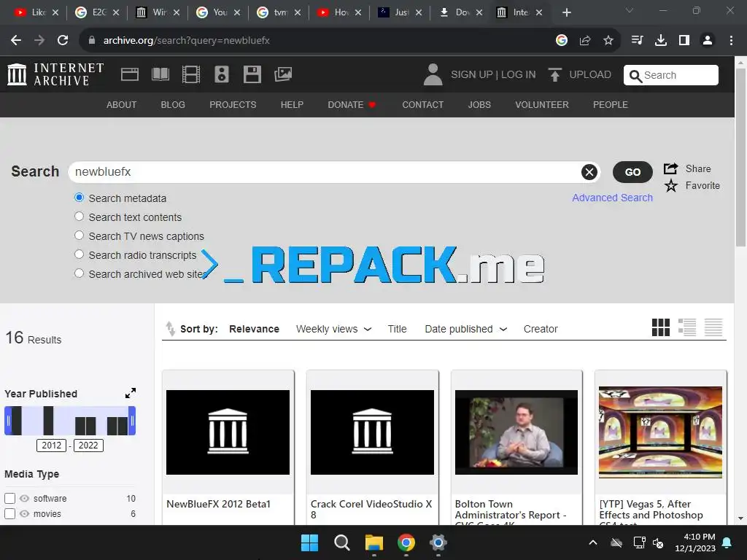
Task: Switch to tile grid view
Action: [661, 327]
